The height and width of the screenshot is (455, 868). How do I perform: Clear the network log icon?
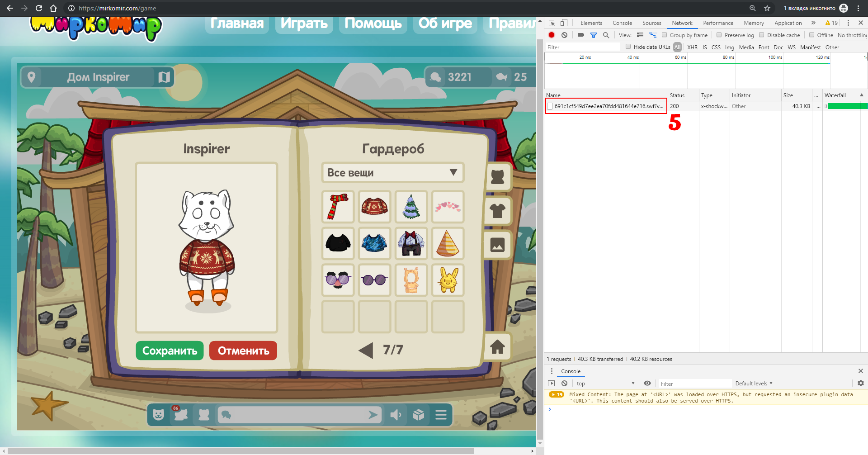[564, 35]
